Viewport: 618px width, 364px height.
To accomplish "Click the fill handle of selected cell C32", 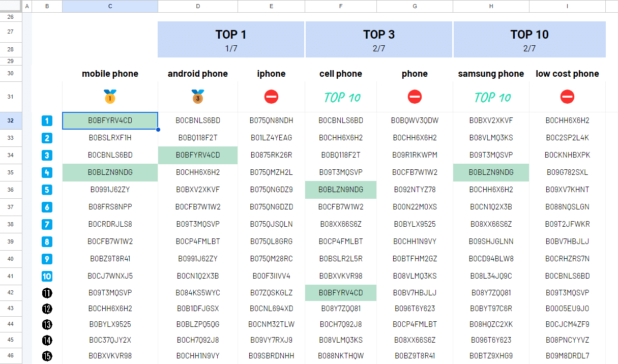I will click(x=158, y=130).
